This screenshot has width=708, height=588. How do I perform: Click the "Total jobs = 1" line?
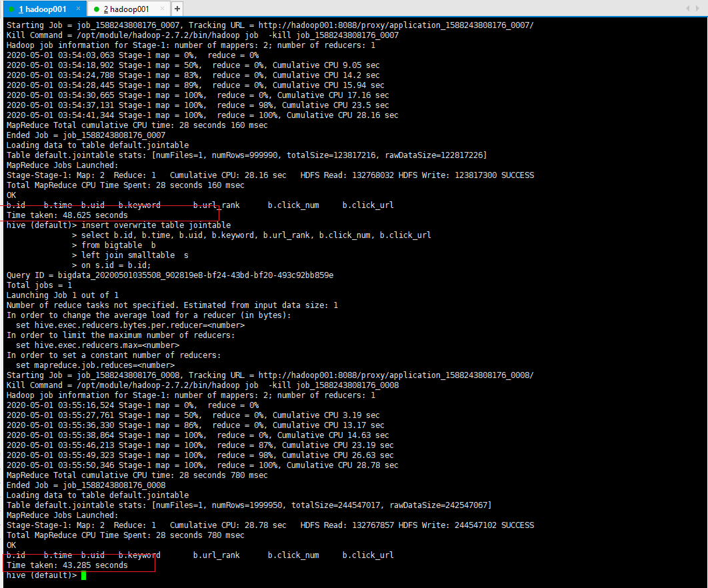39,285
